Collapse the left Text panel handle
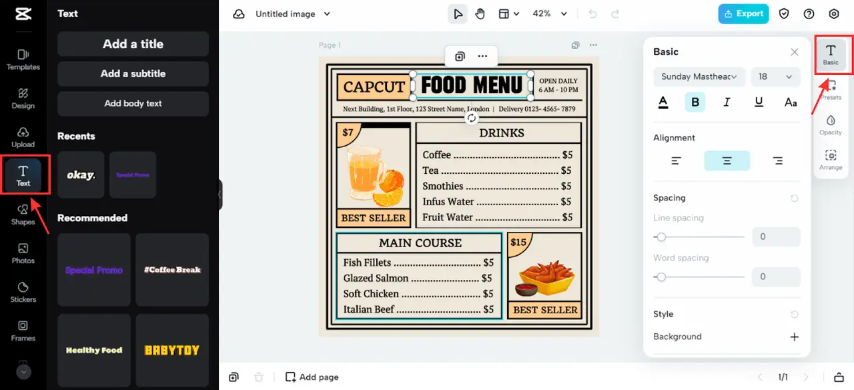The width and height of the screenshot is (854, 390). (x=220, y=194)
